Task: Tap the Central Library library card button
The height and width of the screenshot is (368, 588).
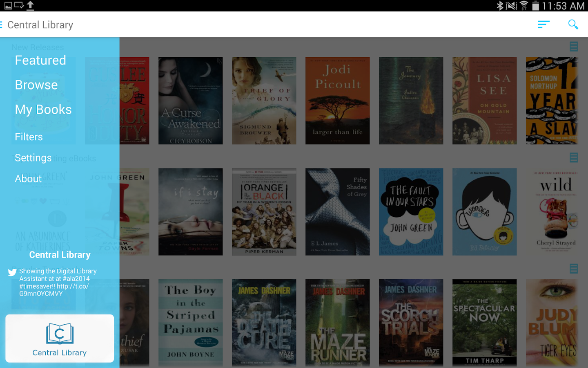Action: click(60, 339)
